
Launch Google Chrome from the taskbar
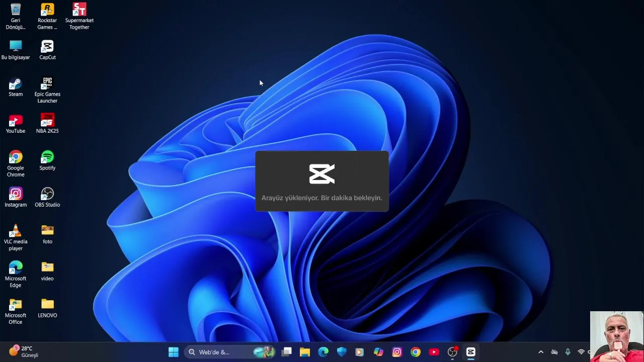pos(416,352)
